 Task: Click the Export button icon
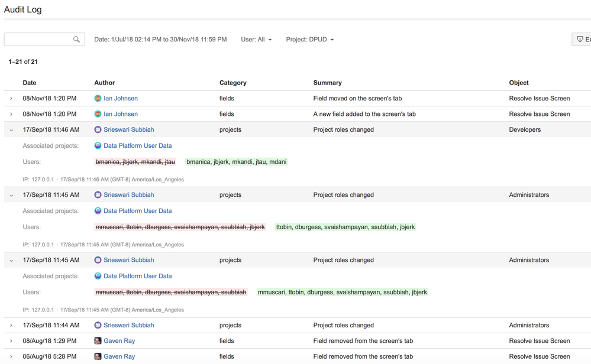[580, 39]
